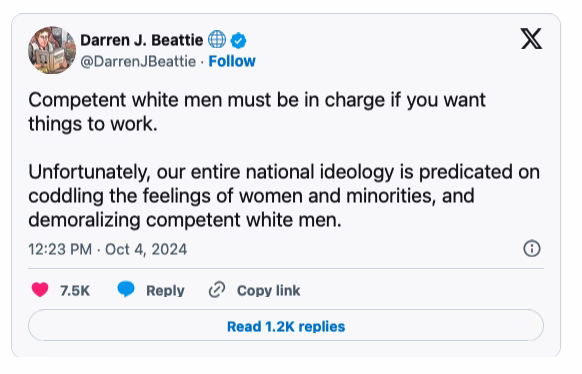Follow the @DarrenJBeattie account

click(x=232, y=61)
